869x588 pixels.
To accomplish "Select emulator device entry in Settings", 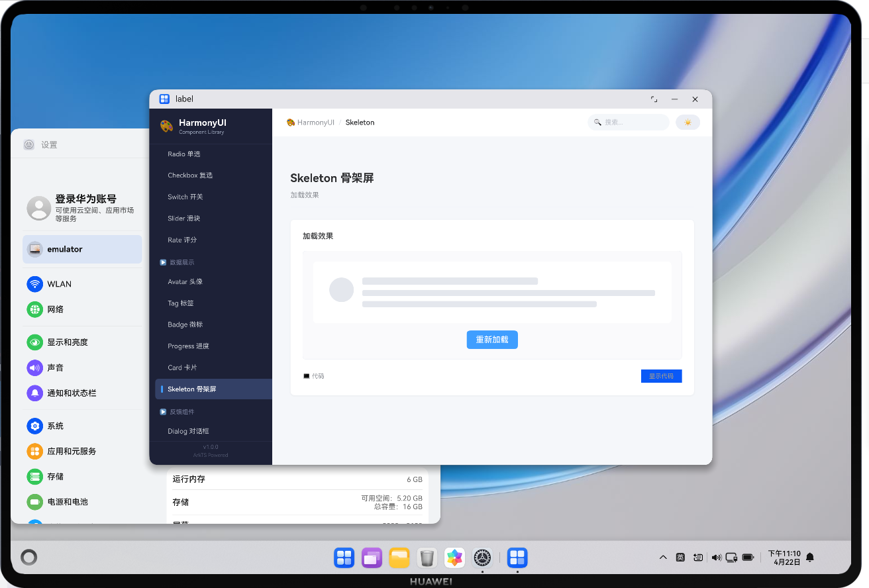I will pyautogui.click(x=82, y=250).
